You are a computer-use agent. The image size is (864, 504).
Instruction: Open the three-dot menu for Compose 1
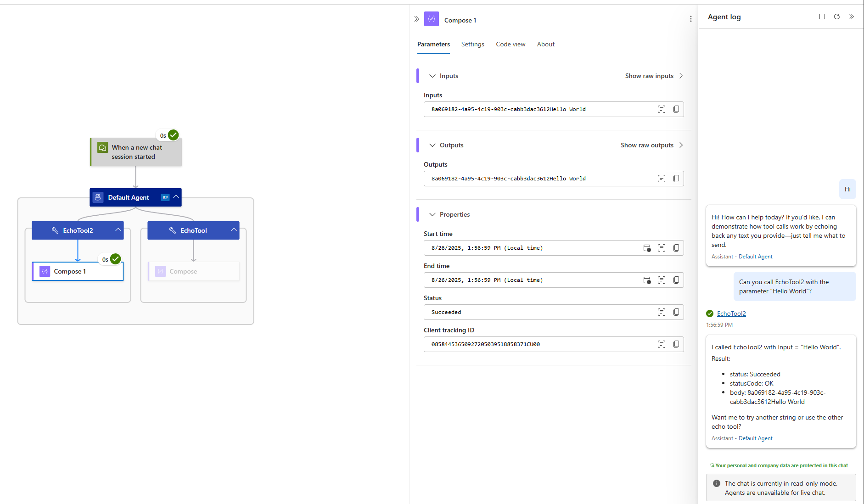(690, 19)
